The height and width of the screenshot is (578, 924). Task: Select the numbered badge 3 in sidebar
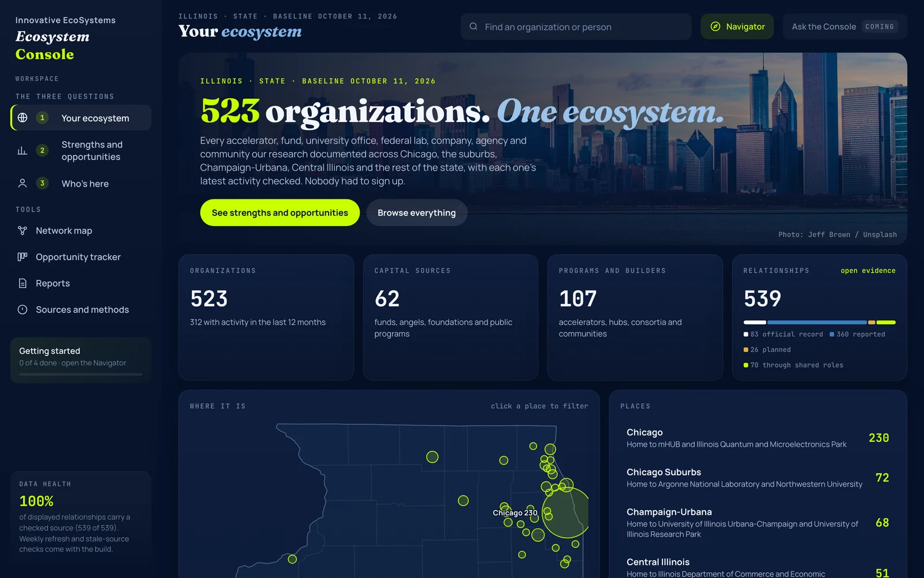click(42, 183)
